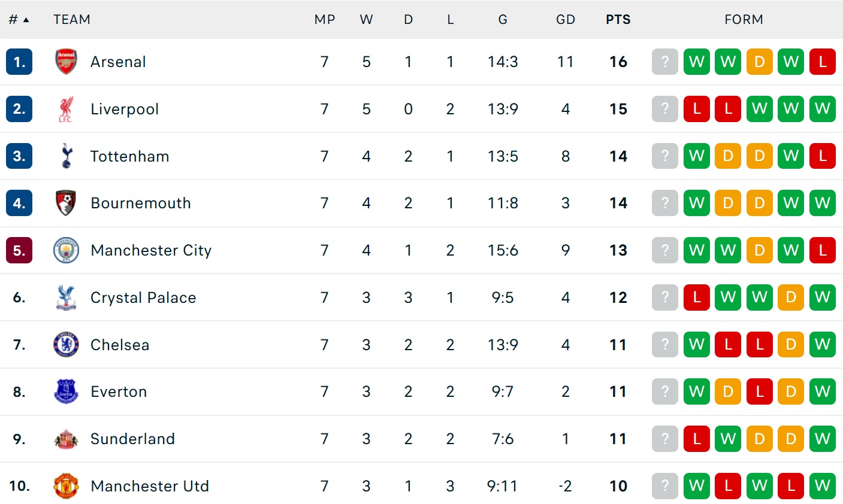Open the Sunderland team name link
Screen dimensions: 843x504
(132, 439)
